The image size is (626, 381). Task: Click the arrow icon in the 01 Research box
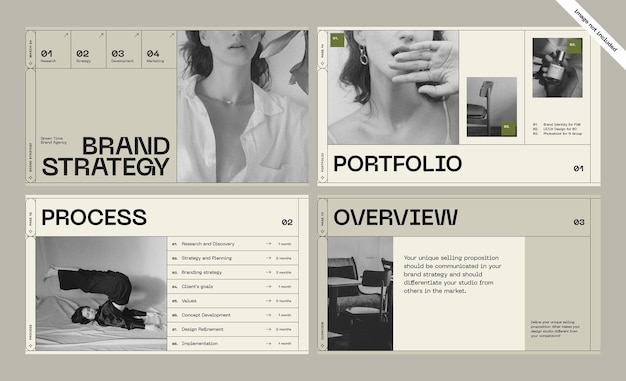point(66,35)
